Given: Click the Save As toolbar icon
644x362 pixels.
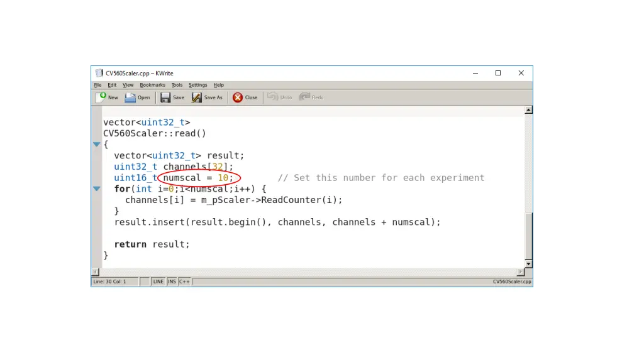Looking at the screenshot, I should click(197, 97).
